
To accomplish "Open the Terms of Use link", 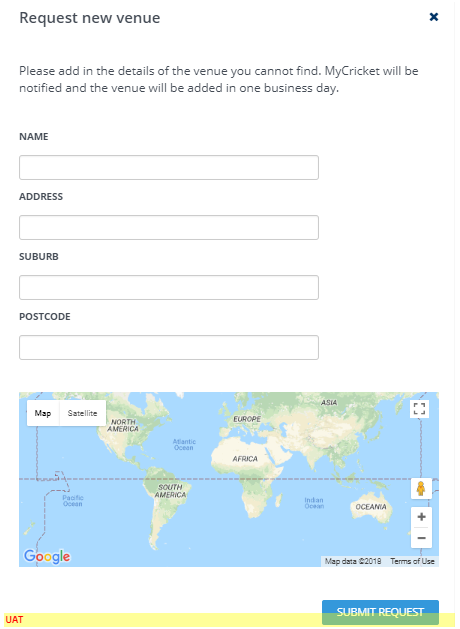I will tap(412, 561).
